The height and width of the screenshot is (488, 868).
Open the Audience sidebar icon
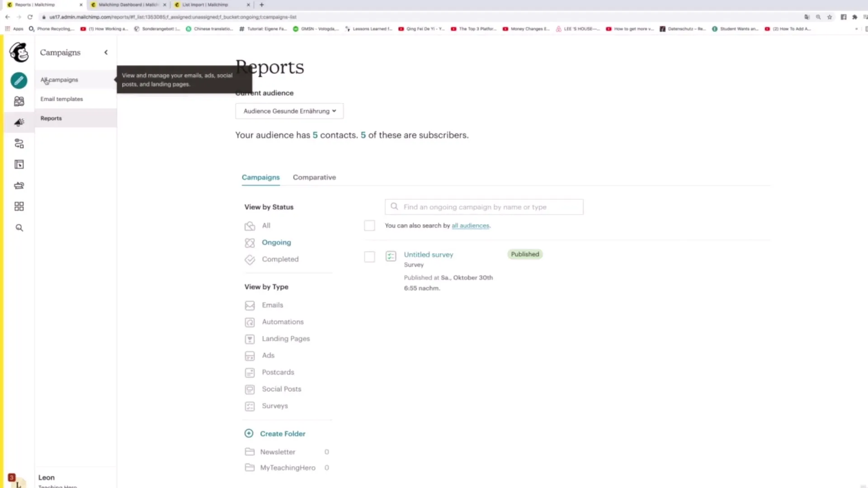[19, 101]
